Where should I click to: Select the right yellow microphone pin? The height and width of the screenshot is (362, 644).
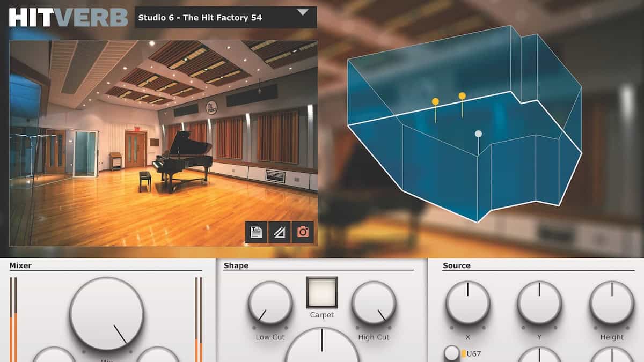click(x=462, y=96)
